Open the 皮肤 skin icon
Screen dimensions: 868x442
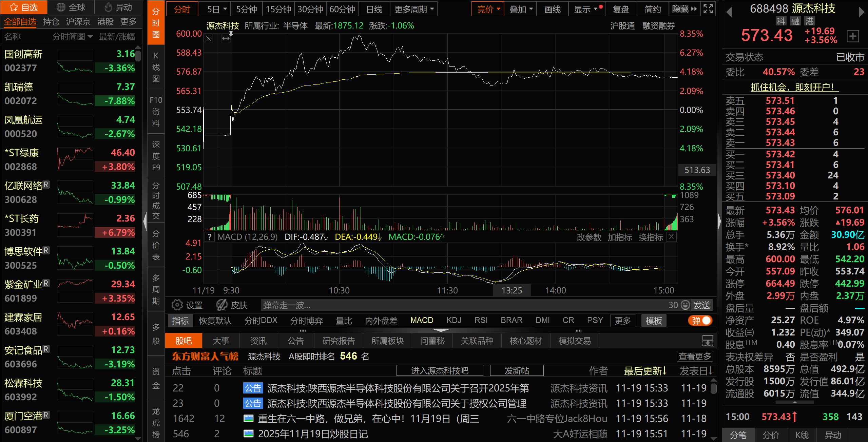pos(222,305)
